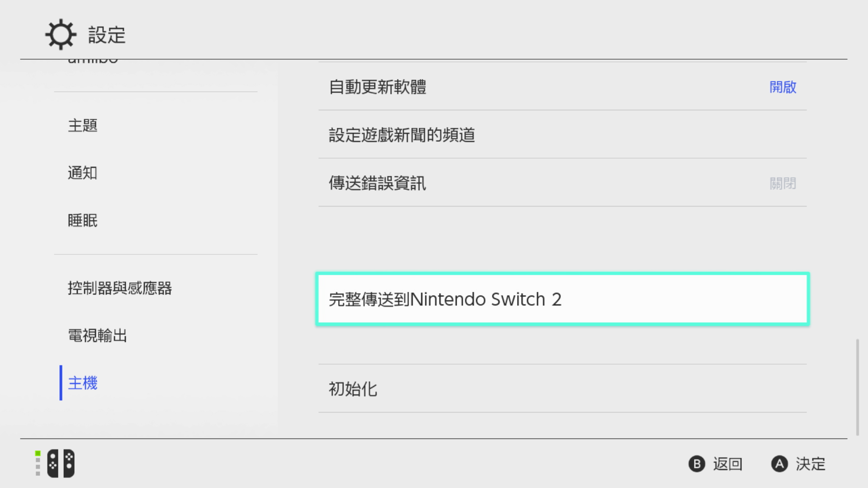Image resolution: width=868 pixels, height=488 pixels.
Task: Toggle the highlighted 完整傳送到Nintendo Switch 2 option
Action: pyautogui.click(x=562, y=299)
